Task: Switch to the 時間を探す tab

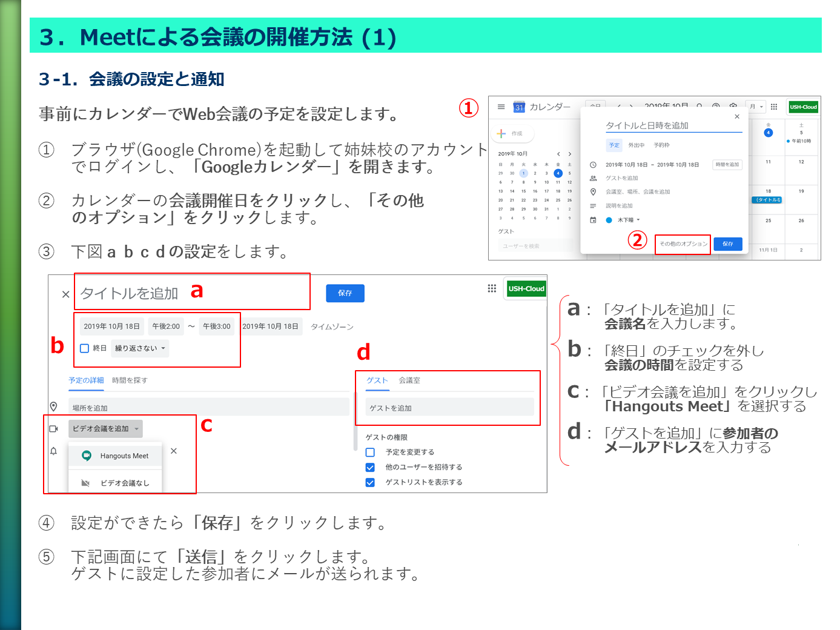Action: click(130, 380)
